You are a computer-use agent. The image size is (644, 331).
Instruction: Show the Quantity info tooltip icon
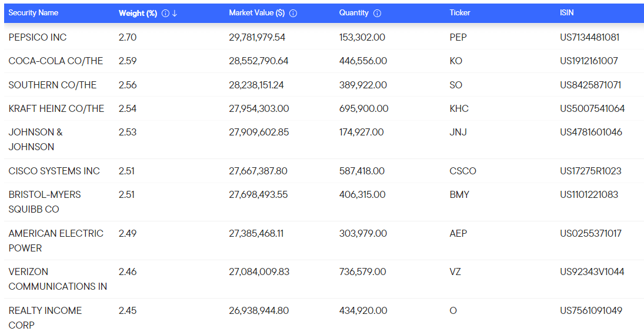[377, 13]
